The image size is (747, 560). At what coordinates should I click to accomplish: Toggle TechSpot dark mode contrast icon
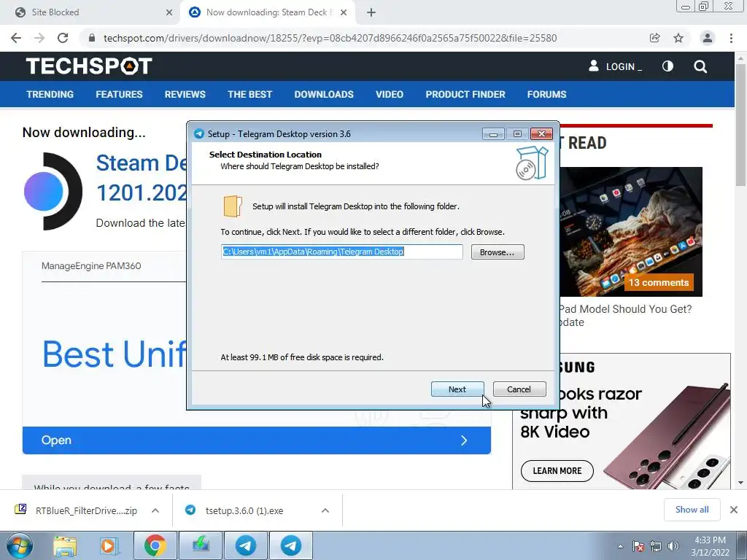pyautogui.click(x=667, y=66)
